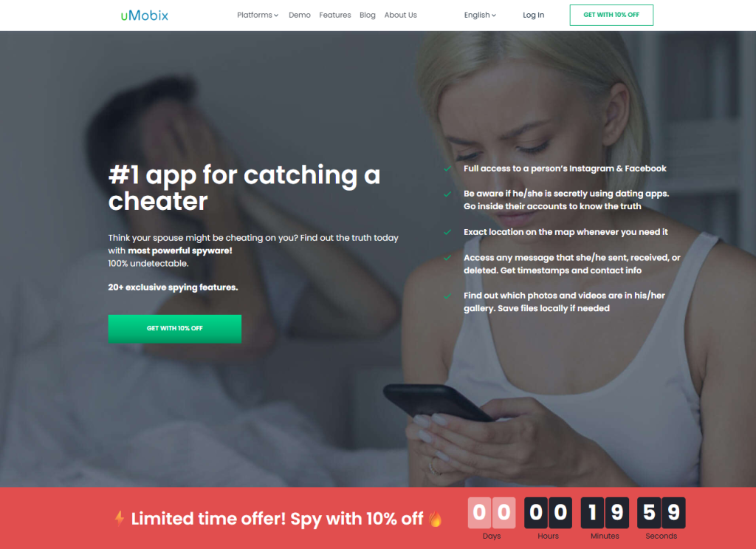Click the checkmark beside Instagram & Facebook access
This screenshot has width=756, height=549.
click(447, 169)
